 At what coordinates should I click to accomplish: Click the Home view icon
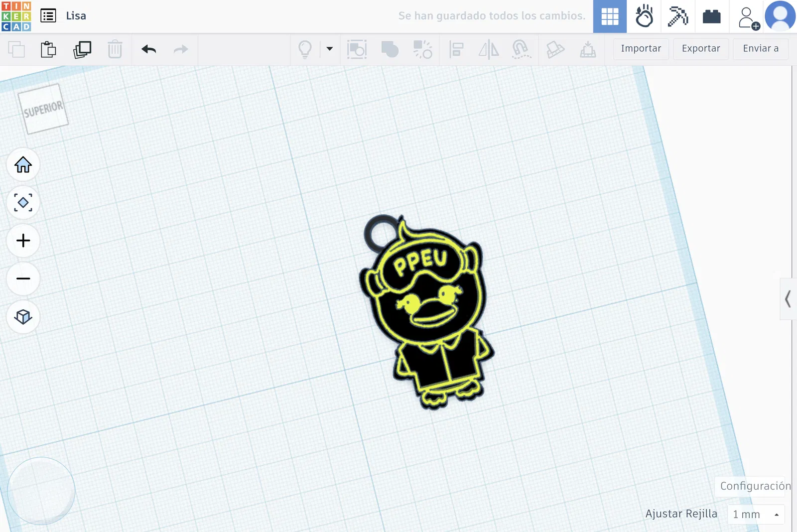point(23,164)
